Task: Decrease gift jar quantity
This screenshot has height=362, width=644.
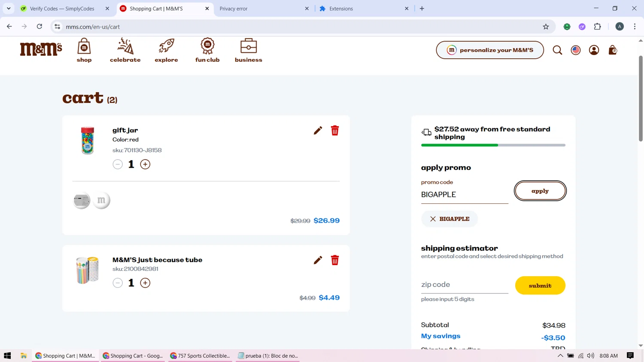Action: 118,164
